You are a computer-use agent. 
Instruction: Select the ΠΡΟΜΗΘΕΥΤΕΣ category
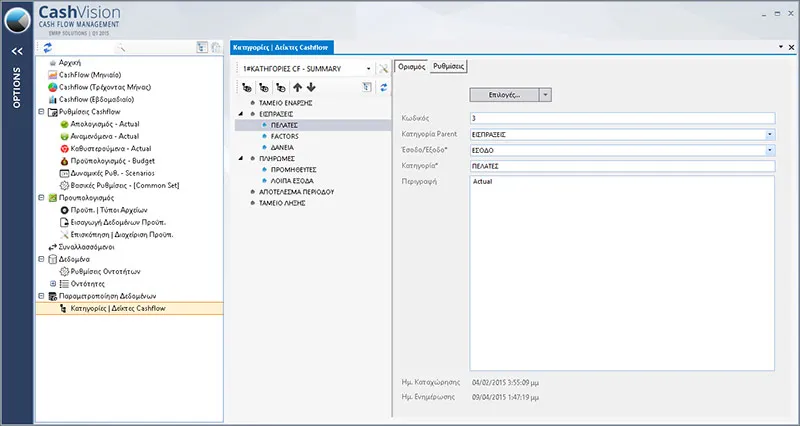(294, 169)
